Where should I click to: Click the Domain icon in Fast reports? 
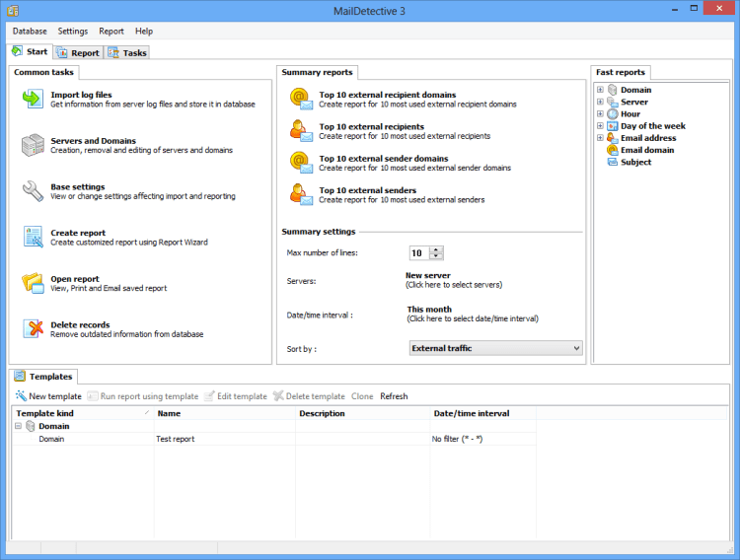pos(612,90)
